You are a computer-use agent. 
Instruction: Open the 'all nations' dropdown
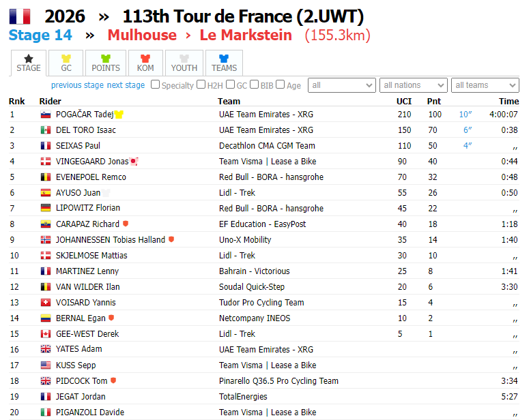pyautogui.click(x=413, y=85)
